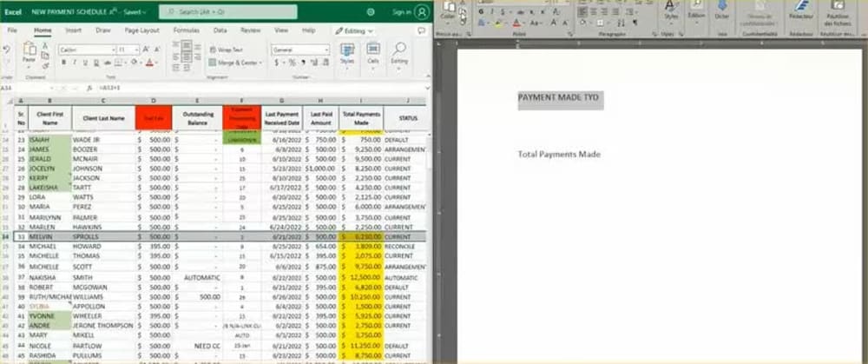
Task: Toggle Bold in Excel ribbon
Action: click(63, 63)
